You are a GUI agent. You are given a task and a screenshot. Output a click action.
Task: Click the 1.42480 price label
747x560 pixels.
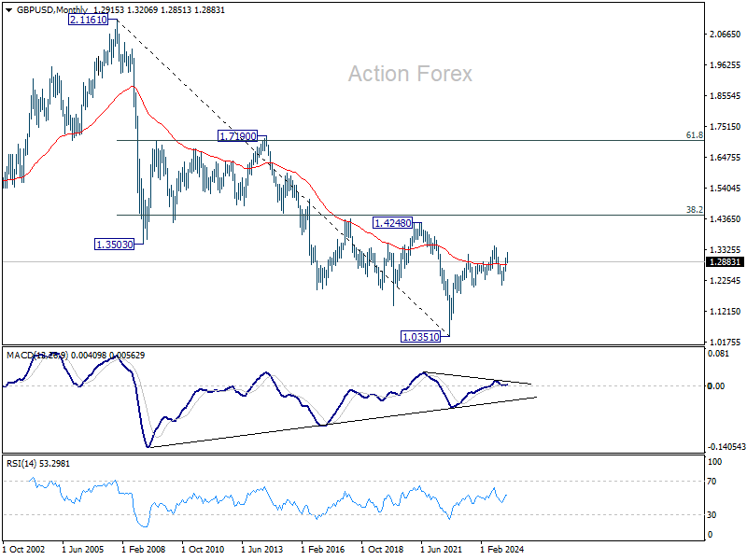392,222
